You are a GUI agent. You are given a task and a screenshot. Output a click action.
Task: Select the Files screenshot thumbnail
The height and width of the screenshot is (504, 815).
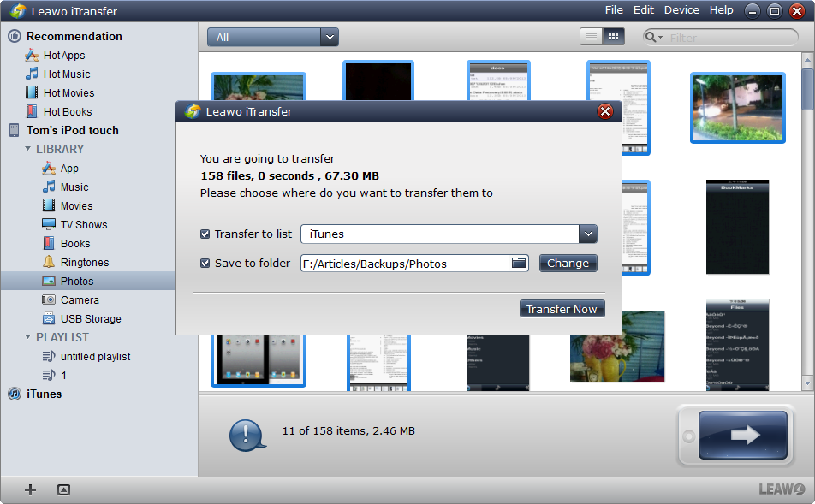[737, 345]
